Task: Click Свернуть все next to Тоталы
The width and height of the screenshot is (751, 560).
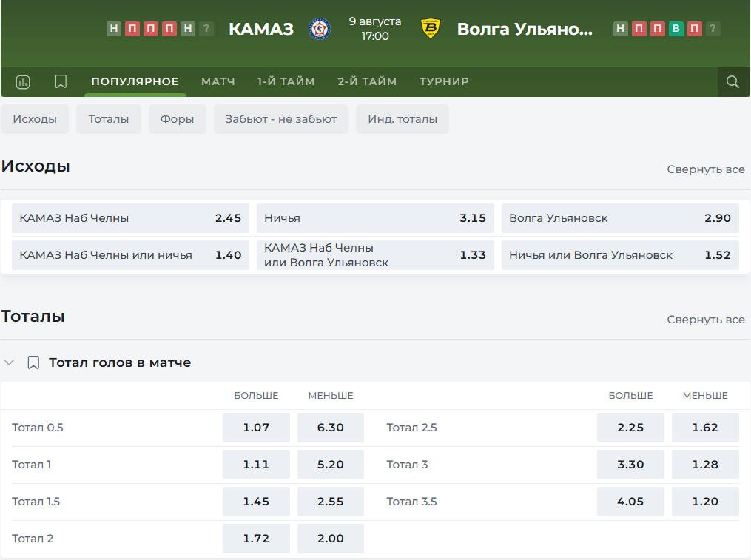Action: 706,319
